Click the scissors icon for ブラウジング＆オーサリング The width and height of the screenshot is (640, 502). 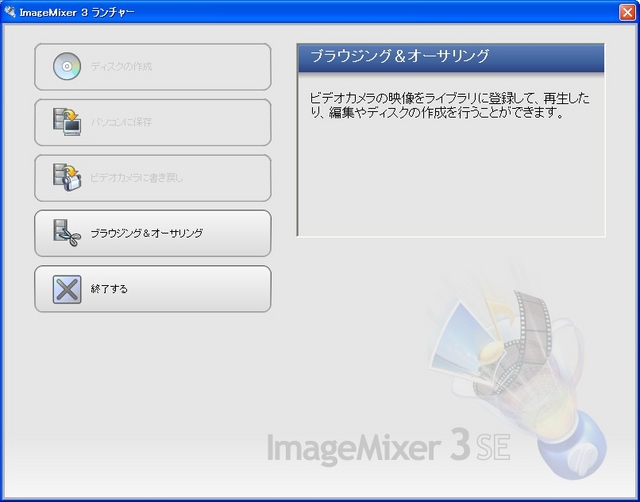tap(67, 233)
